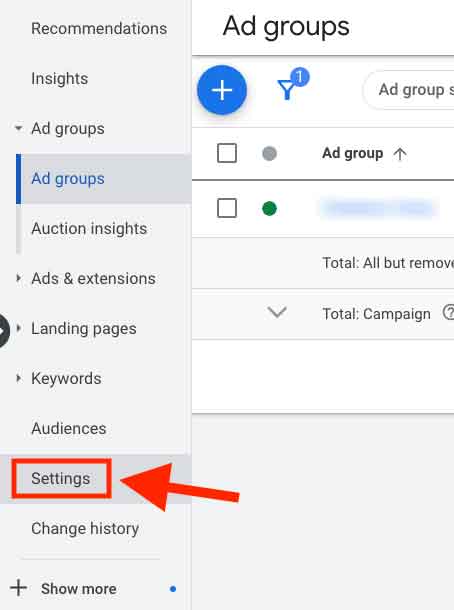This screenshot has width=454, height=610.
Task: Tick the select-all header checkbox
Action: pos(227,153)
